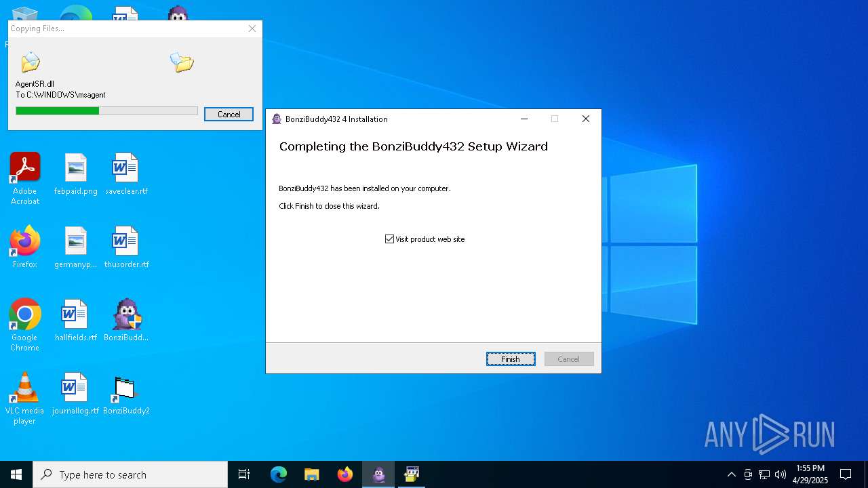Click the destination folder icon in Copying Files

182,62
